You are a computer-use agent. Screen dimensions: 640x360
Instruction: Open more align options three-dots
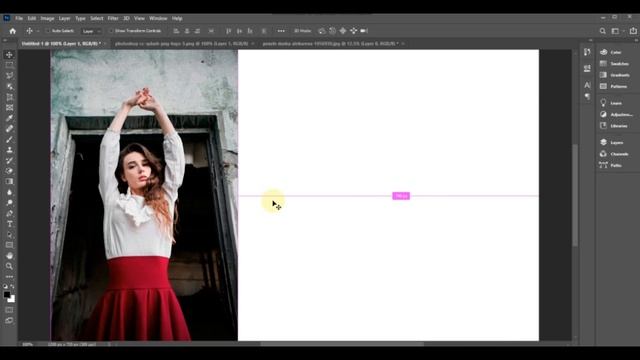coord(281,31)
